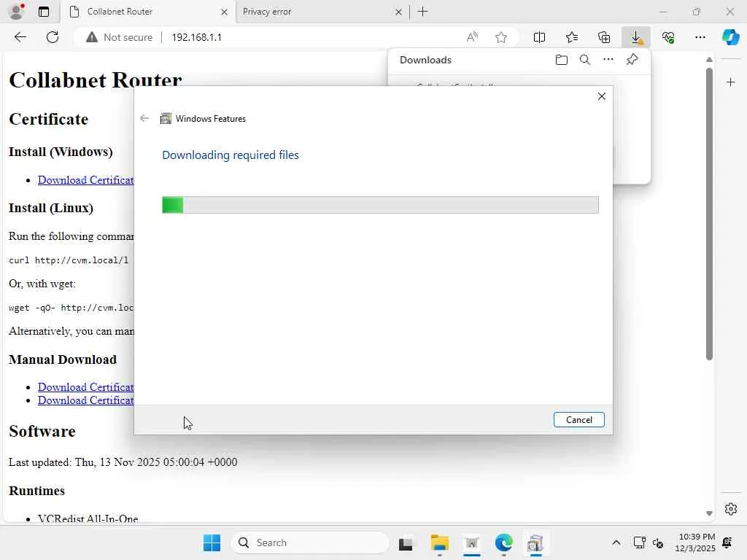Click second Download Certificate link under Manual Download
The width and height of the screenshot is (747, 560).
(86, 400)
